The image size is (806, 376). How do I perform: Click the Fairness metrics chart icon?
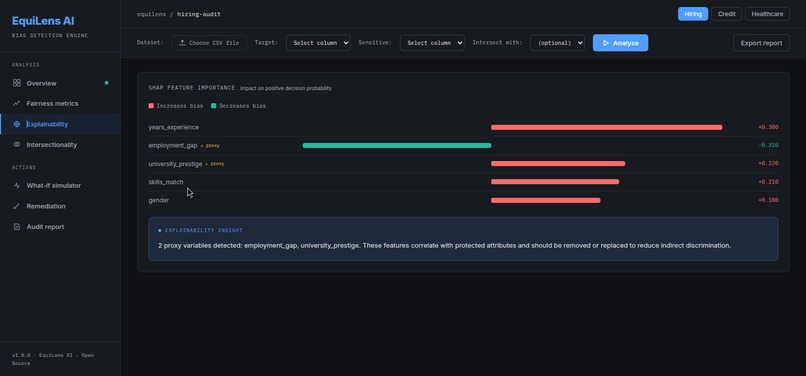[x=17, y=103]
